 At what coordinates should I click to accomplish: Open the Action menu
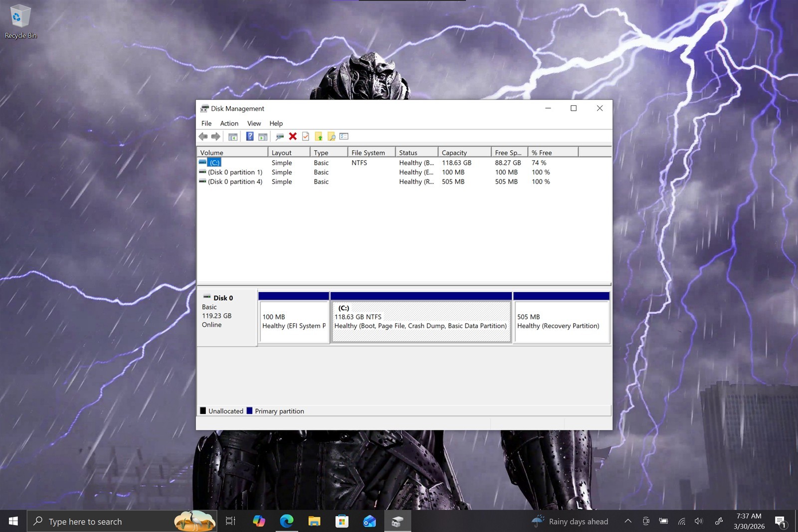(229, 123)
